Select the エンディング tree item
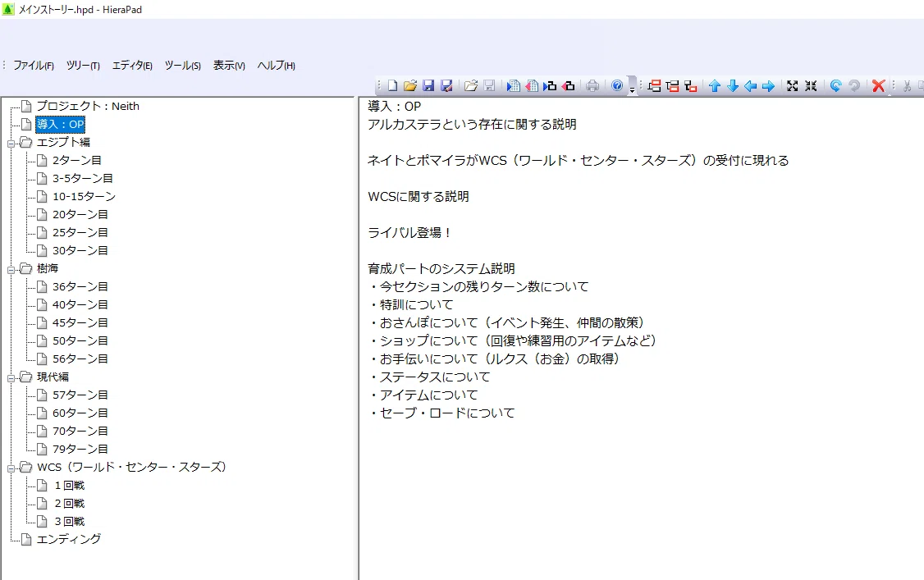Image resolution: width=924 pixels, height=580 pixels. coord(69,539)
